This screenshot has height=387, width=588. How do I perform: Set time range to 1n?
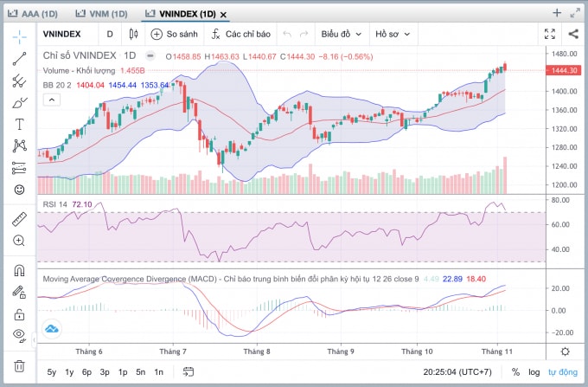pyautogui.click(x=158, y=372)
